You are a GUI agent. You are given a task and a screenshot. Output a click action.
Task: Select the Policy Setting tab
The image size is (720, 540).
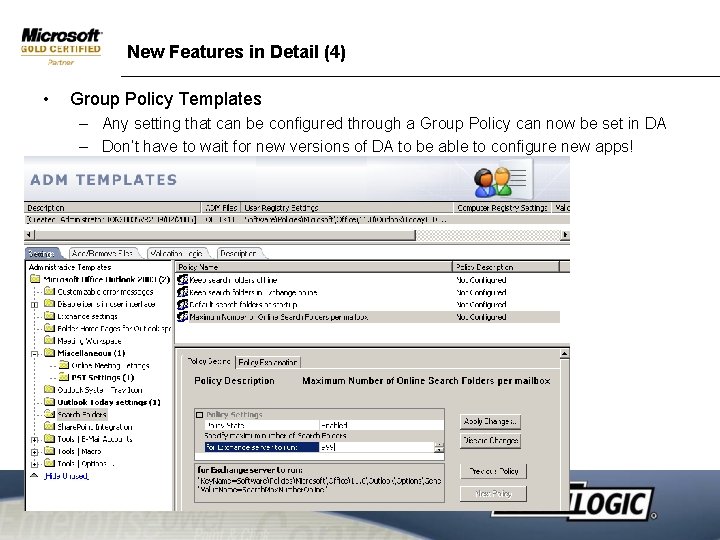point(209,361)
